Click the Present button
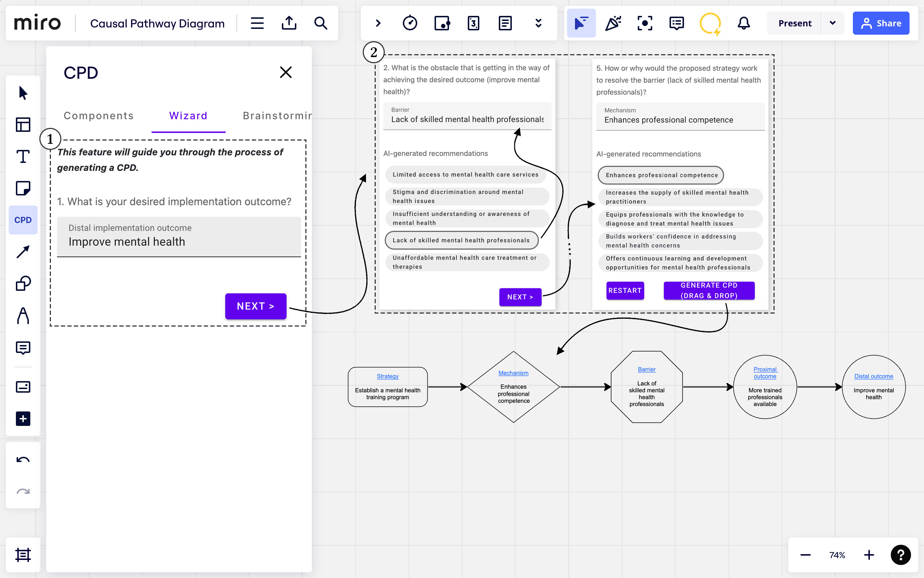The height and width of the screenshot is (578, 924). 794,23
